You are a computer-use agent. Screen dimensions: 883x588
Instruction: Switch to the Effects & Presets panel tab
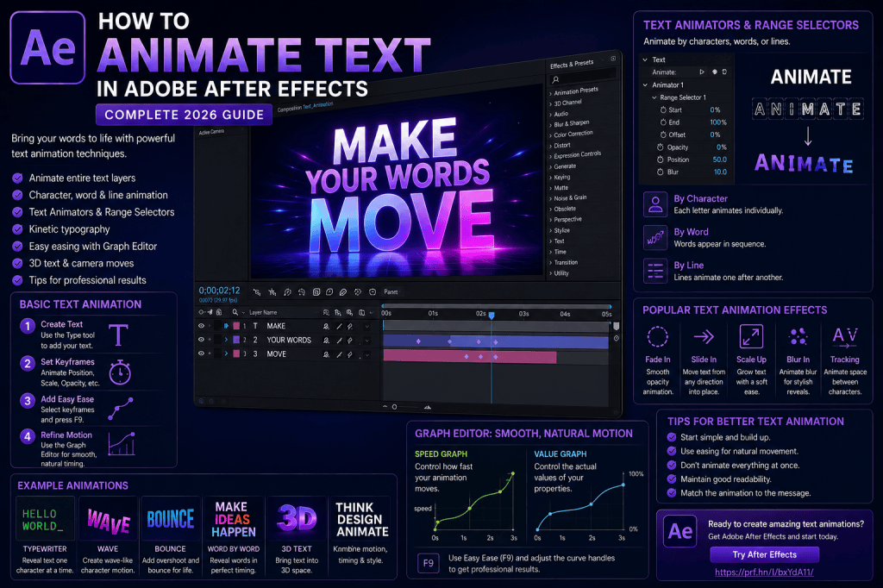[x=572, y=64]
